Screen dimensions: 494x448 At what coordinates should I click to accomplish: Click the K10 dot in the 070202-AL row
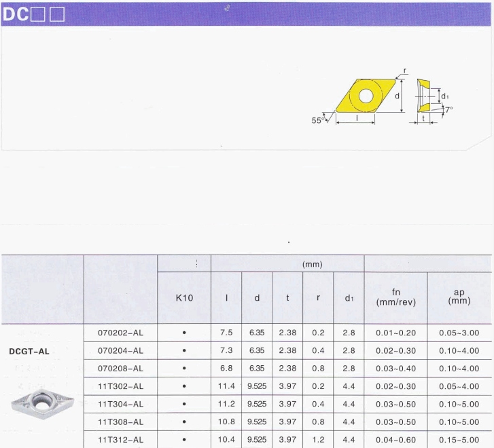pos(184,333)
